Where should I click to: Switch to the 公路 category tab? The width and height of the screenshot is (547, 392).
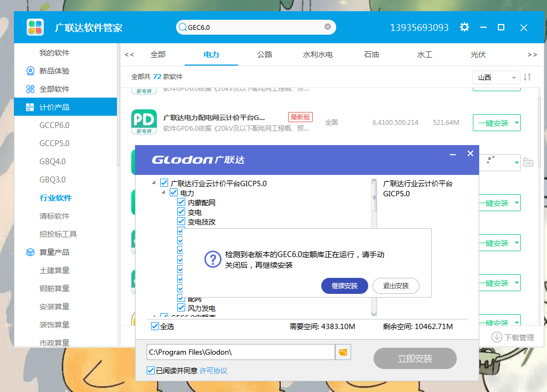click(x=265, y=54)
